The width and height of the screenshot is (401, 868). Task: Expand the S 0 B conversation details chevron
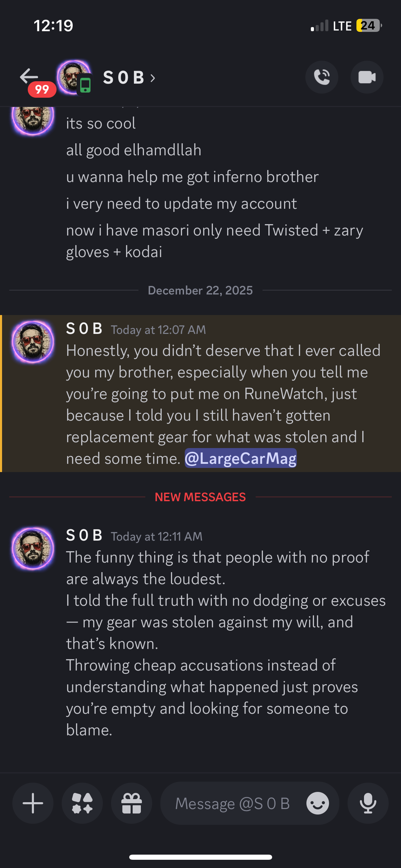pos(152,78)
